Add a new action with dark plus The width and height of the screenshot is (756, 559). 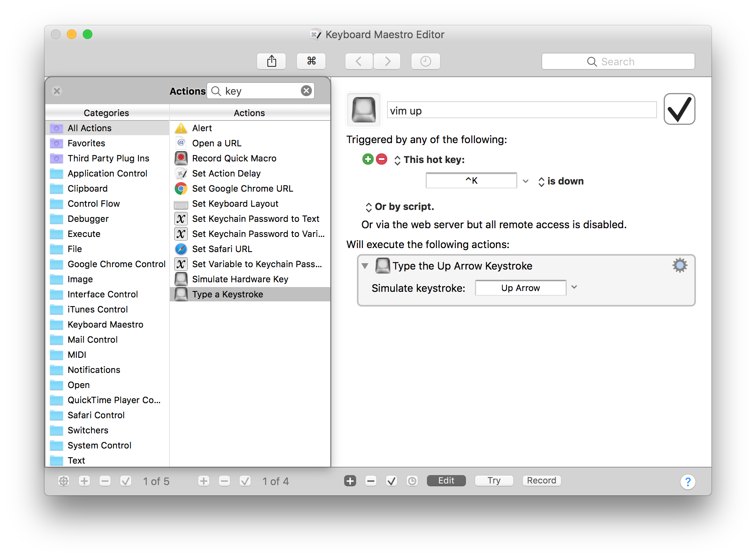tap(350, 481)
